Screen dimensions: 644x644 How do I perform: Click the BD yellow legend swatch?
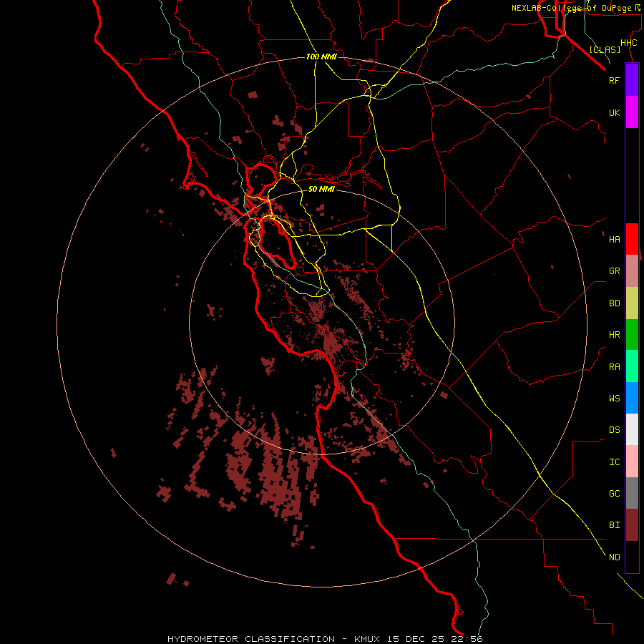coord(632,303)
